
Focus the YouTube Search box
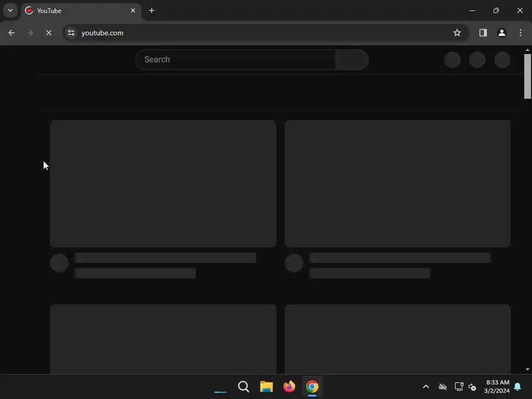click(235, 60)
